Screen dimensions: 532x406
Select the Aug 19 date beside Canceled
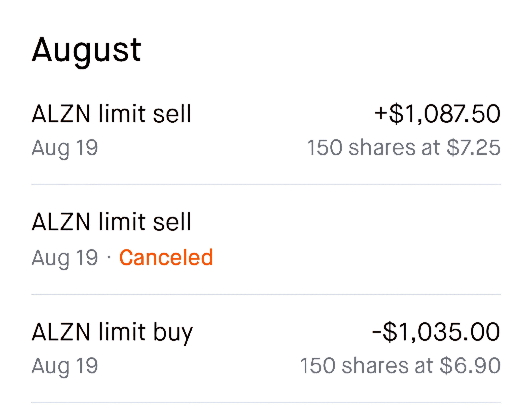pos(65,258)
